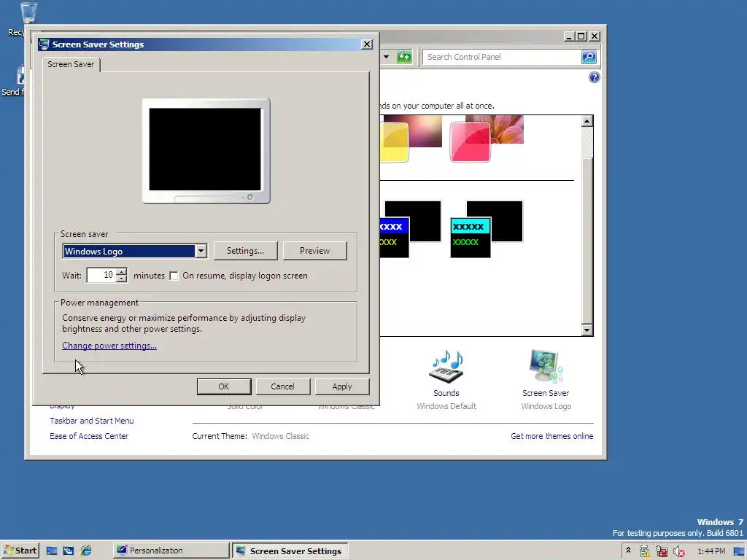Switch to Personalization taskbar button
This screenshot has height=560, width=747.
[171, 551]
